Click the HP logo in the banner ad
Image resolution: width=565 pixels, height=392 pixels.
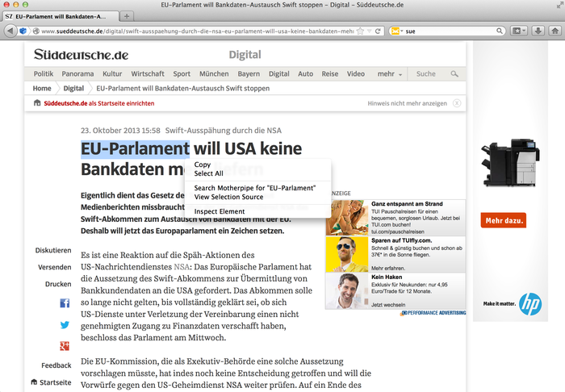530,304
